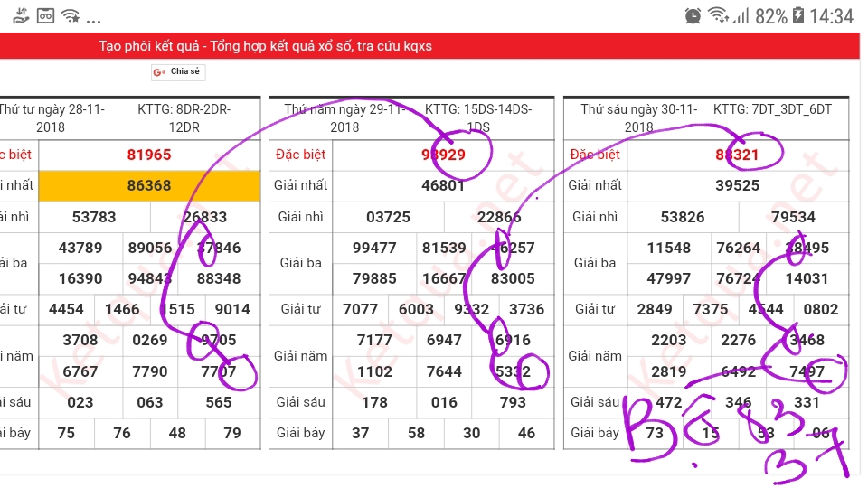
Task: Select the special prize number 81965
Action: pos(149,155)
